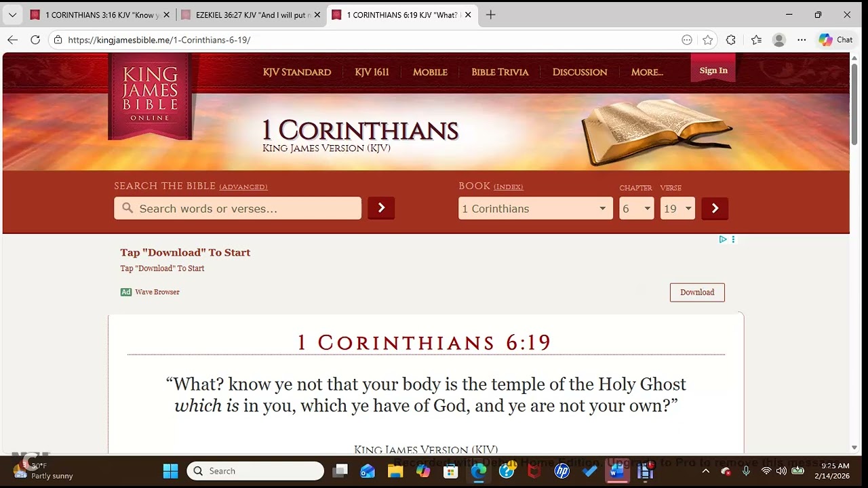
Task: Click the microphone tray icon
Action: point(746,471)
